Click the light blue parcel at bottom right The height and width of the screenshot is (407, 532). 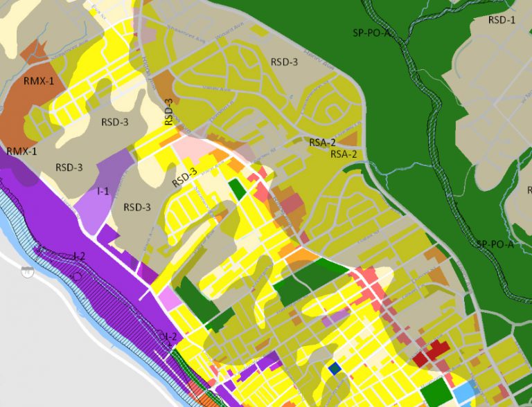(x=463, y=393)
